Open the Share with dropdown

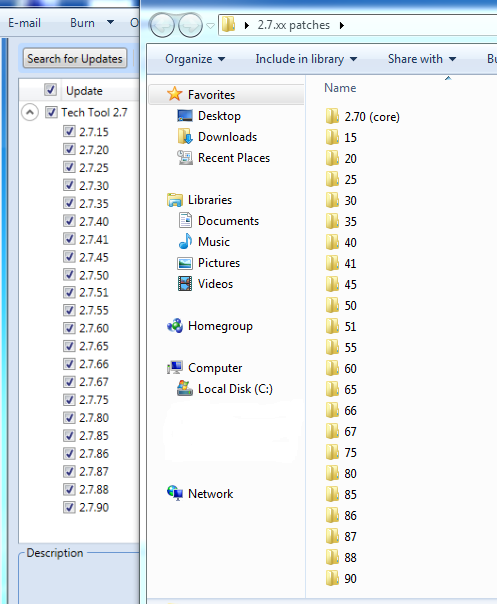point(422,59)
